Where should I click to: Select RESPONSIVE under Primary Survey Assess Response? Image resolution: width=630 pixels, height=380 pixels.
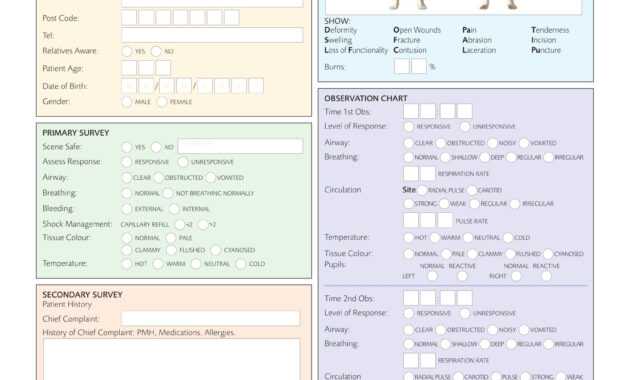pos(127,162)
